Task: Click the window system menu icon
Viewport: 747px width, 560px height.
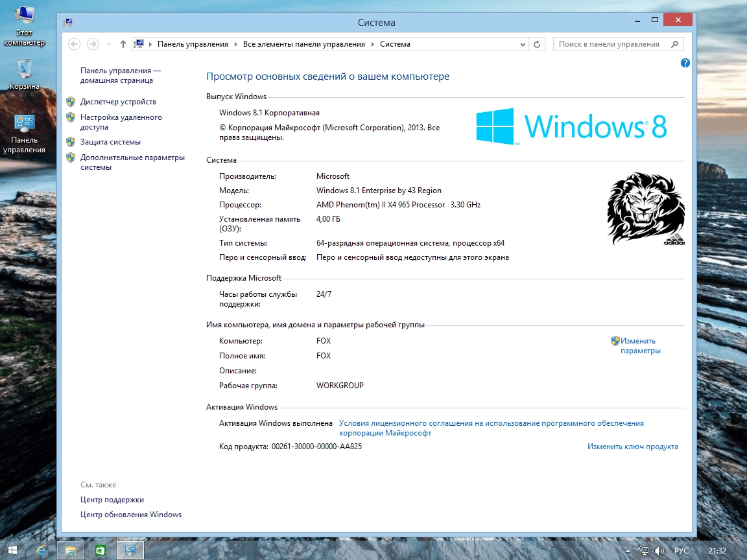Action: tap(69, 22)
